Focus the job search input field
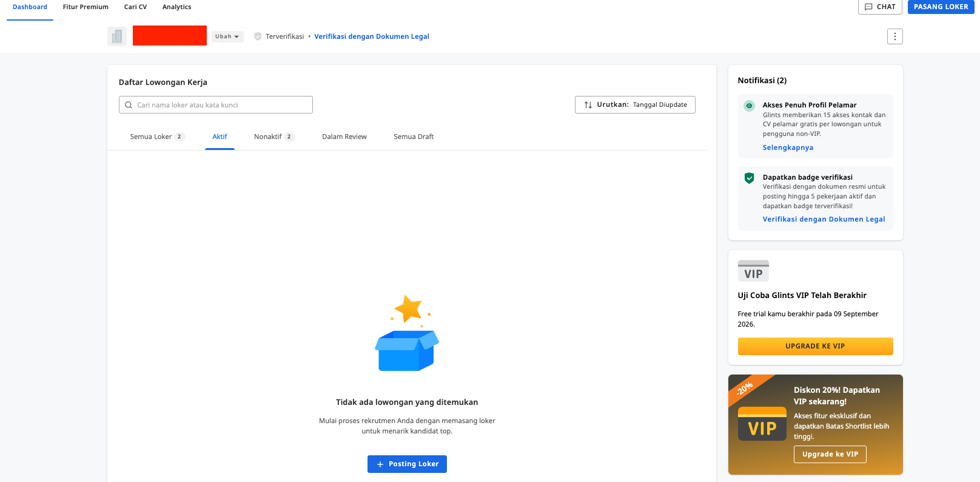 [216, 105]
